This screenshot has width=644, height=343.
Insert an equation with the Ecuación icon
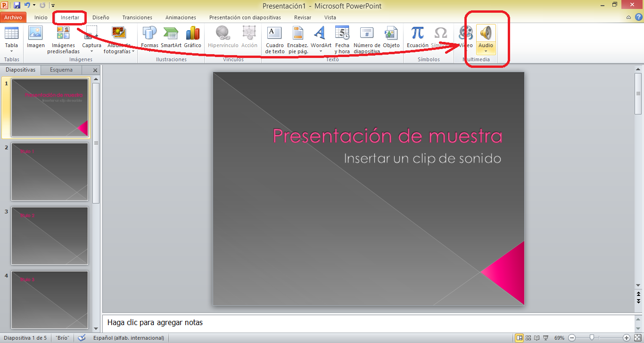pos(417,34)
